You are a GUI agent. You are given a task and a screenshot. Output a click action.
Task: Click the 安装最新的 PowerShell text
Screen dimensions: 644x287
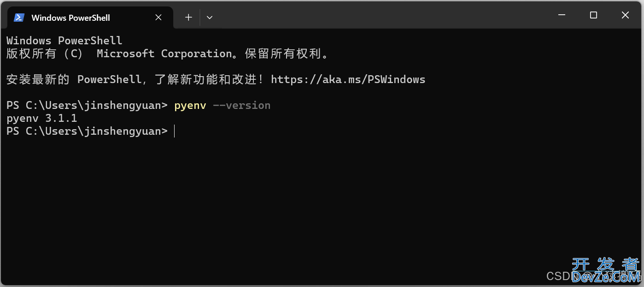click(x=74, y=79)
